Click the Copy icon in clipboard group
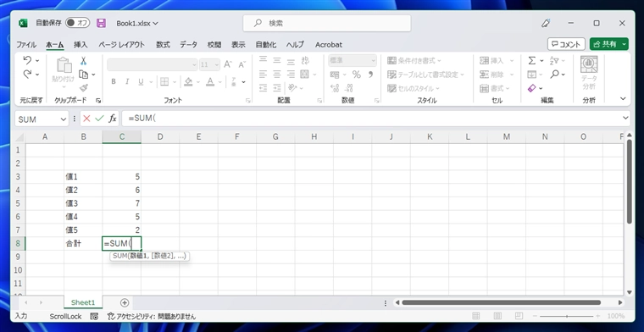644x332 pixels. pyautogui.click(x=83, y=75)
